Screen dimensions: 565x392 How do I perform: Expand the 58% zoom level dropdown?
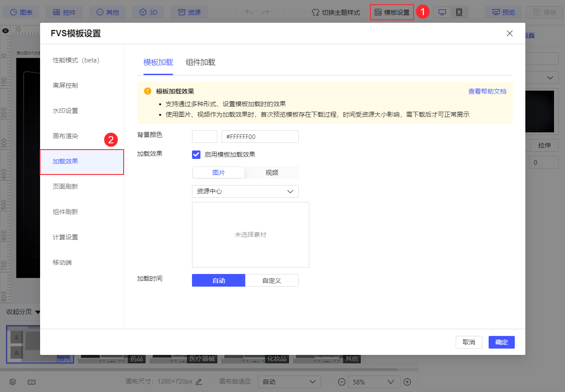click(374, 382)
